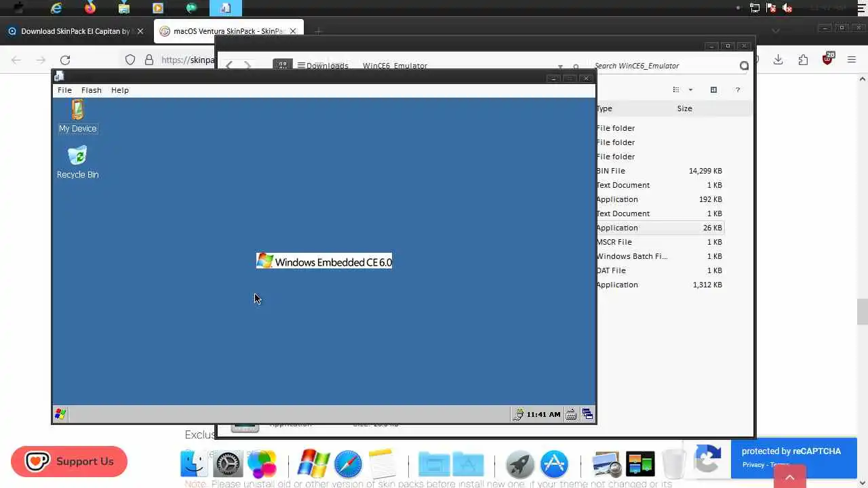Open the browser hamburger menu
The image size is (868, 488).
(852, 60)
